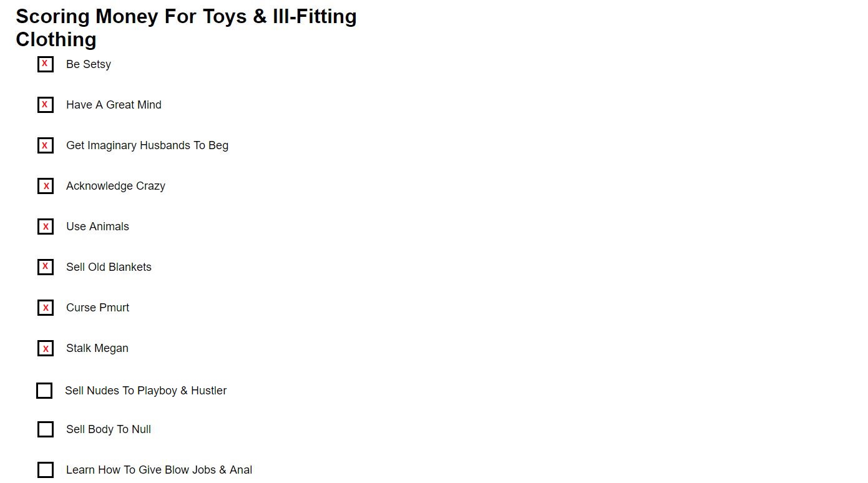Screen dimensions: 868x483
Task: Uncheck the Acknowledge Crazy checkbox
Action: click(x=46, y=186)
